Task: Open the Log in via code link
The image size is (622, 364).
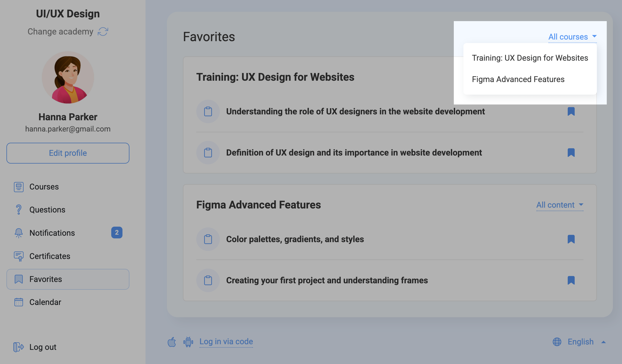Action: pyautogui.click(x=226, y=342)
